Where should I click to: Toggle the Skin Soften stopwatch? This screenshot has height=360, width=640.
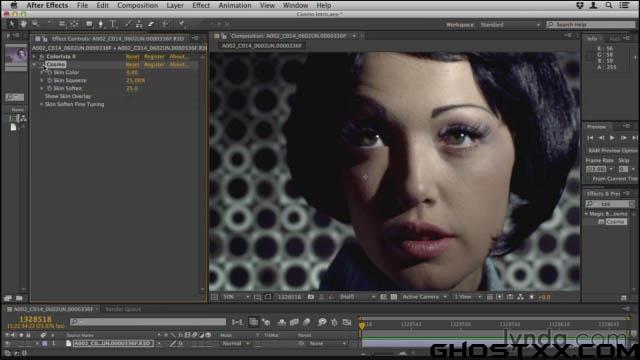(49, 88)
